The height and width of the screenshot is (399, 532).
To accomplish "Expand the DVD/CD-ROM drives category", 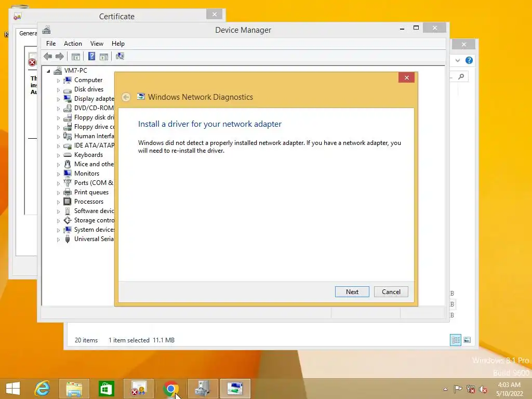I will tap(58, 109).
